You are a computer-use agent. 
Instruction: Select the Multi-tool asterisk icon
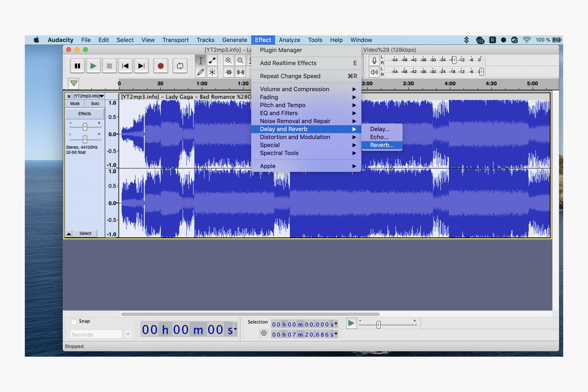pos(212,72)
